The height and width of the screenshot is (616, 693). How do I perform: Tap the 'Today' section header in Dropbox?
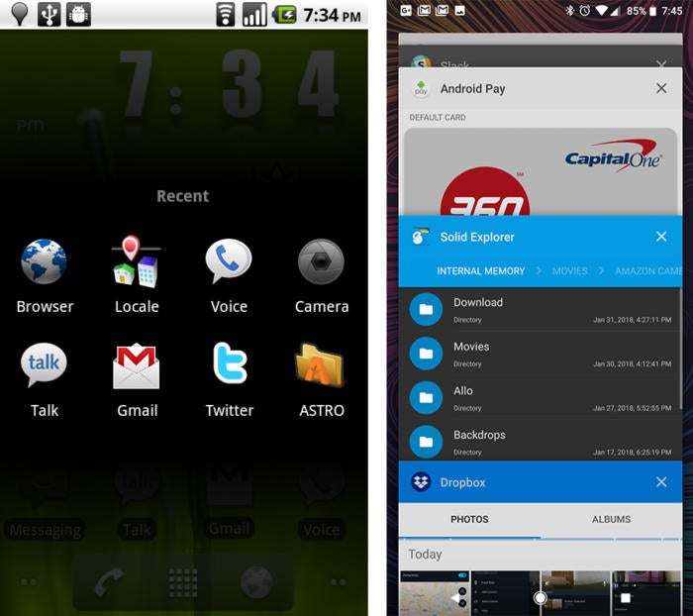(425, 554)
